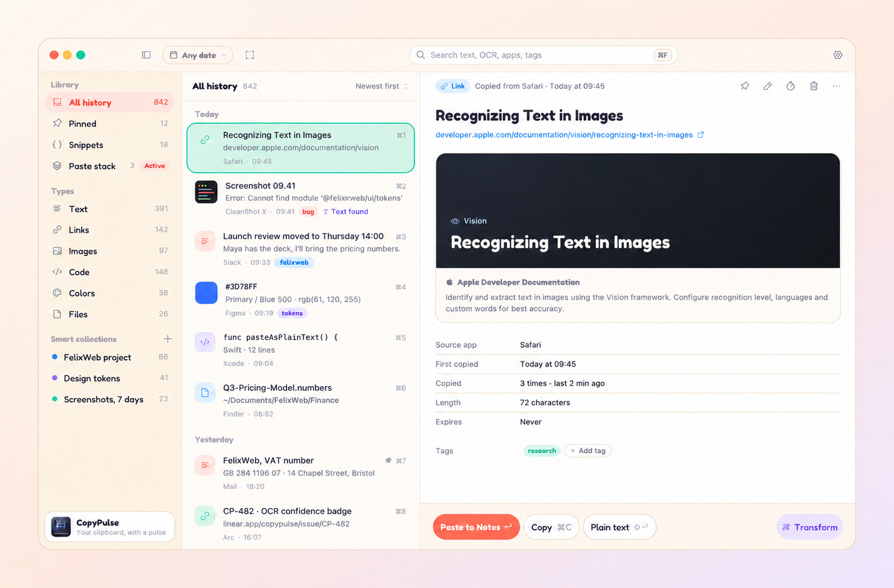Image resolution: width=894 pixels, height=588 pixels.
Task: Pin this clip using the pin icon
Action: (745, 86)
